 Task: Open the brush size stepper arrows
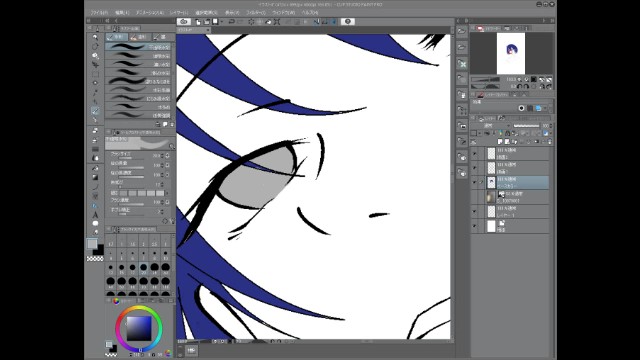coord(162,156)
